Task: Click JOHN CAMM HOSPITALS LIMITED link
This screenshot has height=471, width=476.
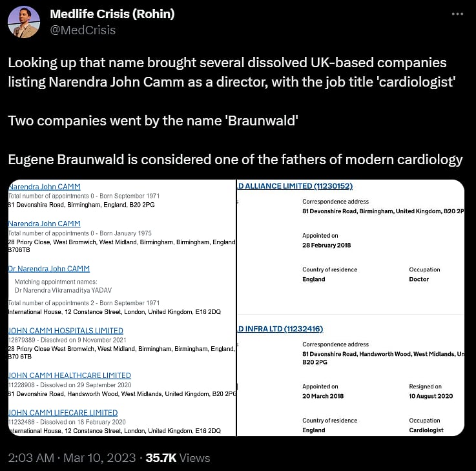Action: click(x=65, y=330)
